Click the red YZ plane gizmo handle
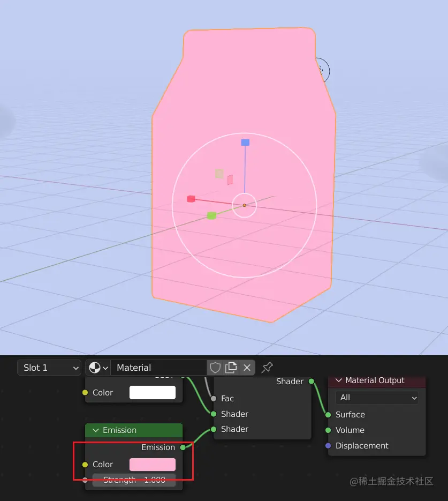448x501 pixels. (230, 180)
